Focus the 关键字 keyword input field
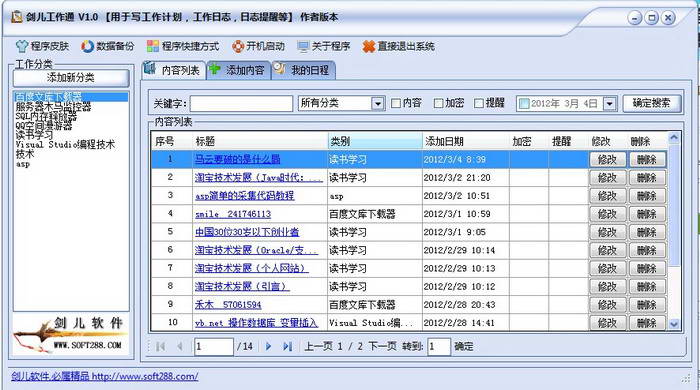Viewport: 700px width, 390px height. pos(241,104)
